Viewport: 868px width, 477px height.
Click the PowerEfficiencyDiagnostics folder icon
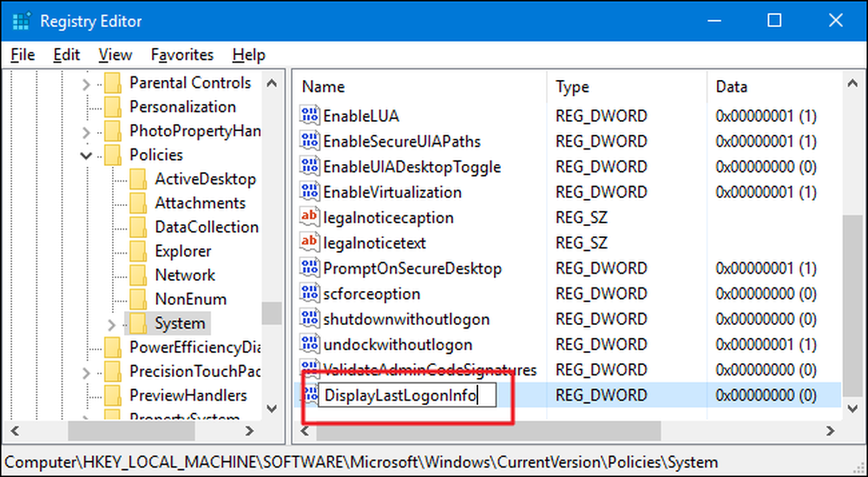pos(112,348)
